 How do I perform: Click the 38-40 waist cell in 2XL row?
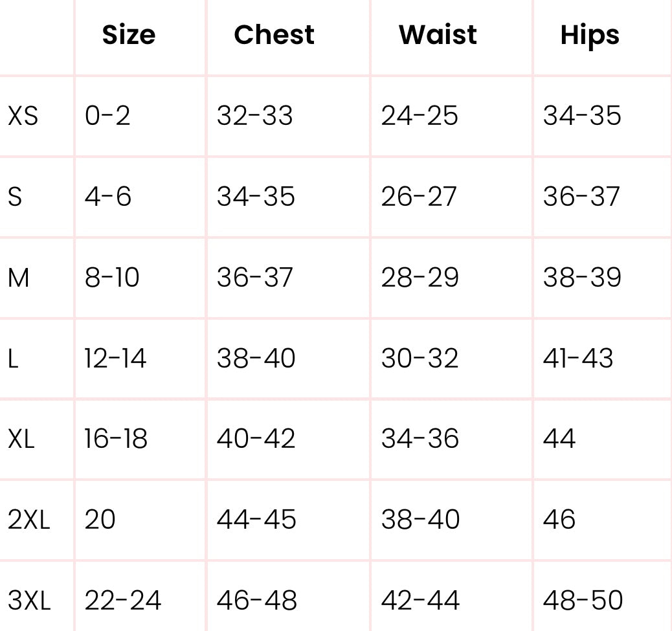[x=420, y=519]
